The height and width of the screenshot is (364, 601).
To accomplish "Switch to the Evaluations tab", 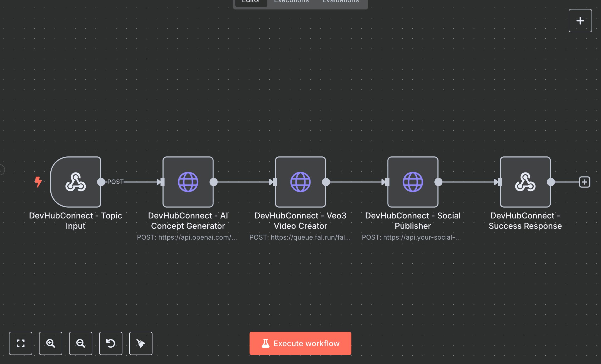I will (340, 2).
